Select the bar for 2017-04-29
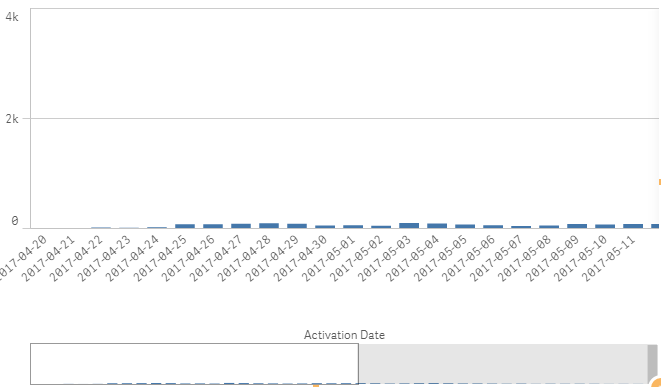 [x=297, y=226]
